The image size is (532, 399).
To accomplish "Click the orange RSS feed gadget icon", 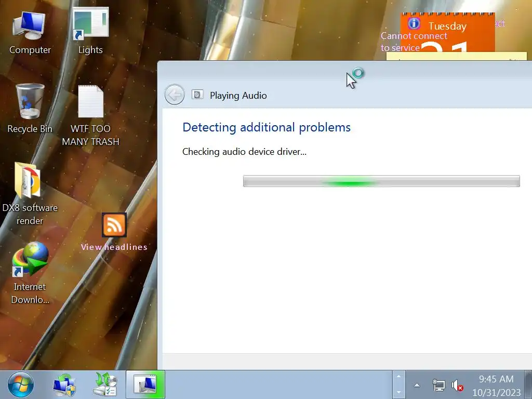I will pyautogui.click(x=114, y=224).
